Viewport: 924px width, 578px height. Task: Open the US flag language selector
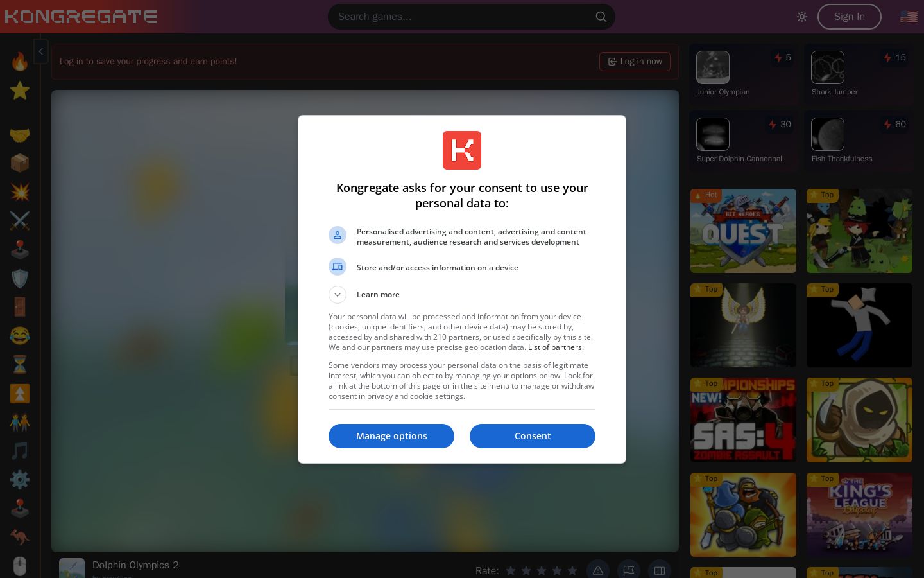[x=909, y=17]
